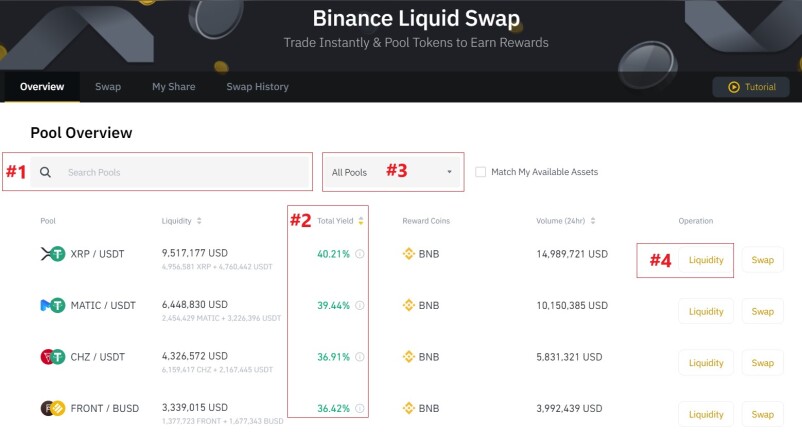Click info icon beside 39.44% yield
The image size is (802, 432).
pos(360,305)
